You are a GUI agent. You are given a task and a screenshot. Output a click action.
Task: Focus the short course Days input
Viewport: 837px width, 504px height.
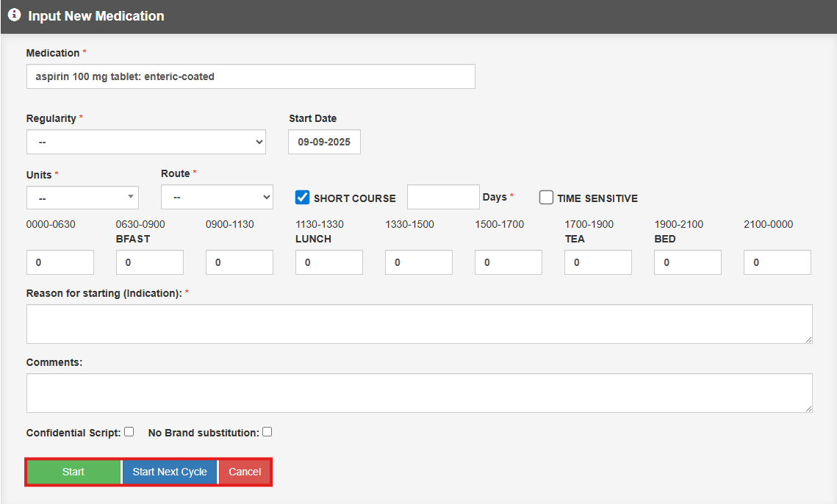443,197
